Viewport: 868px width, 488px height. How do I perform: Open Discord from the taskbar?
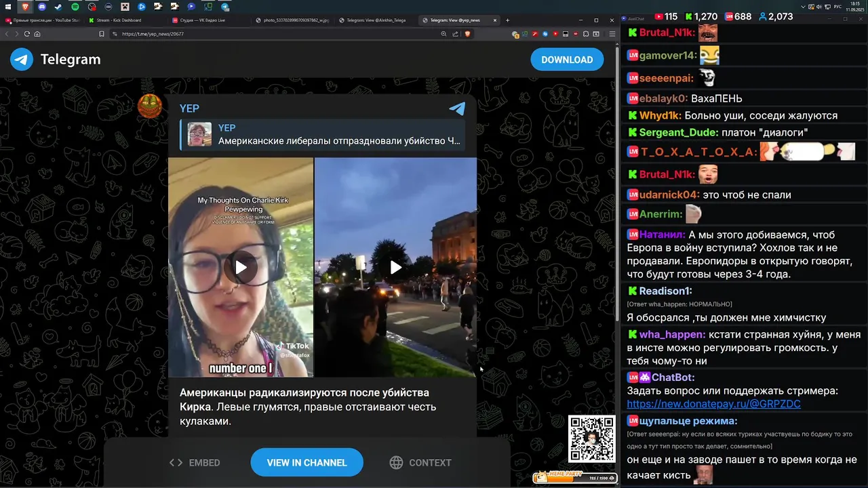(x=42, y=6)
